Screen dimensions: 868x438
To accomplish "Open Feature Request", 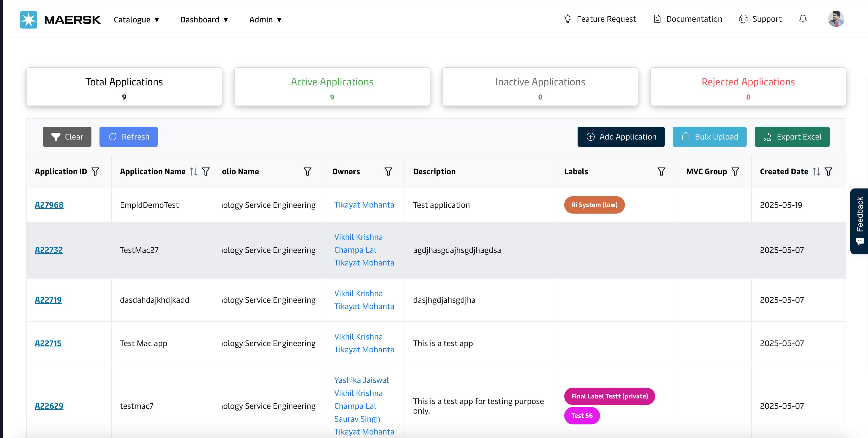I will tap(600, 19).
